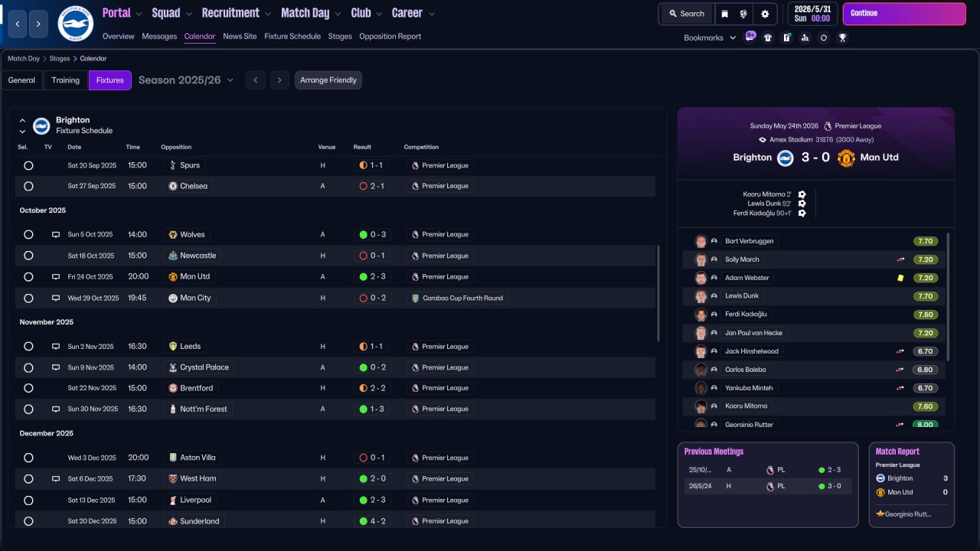
Task: Expand the Match Day menu dropdown
Action: 338,14
